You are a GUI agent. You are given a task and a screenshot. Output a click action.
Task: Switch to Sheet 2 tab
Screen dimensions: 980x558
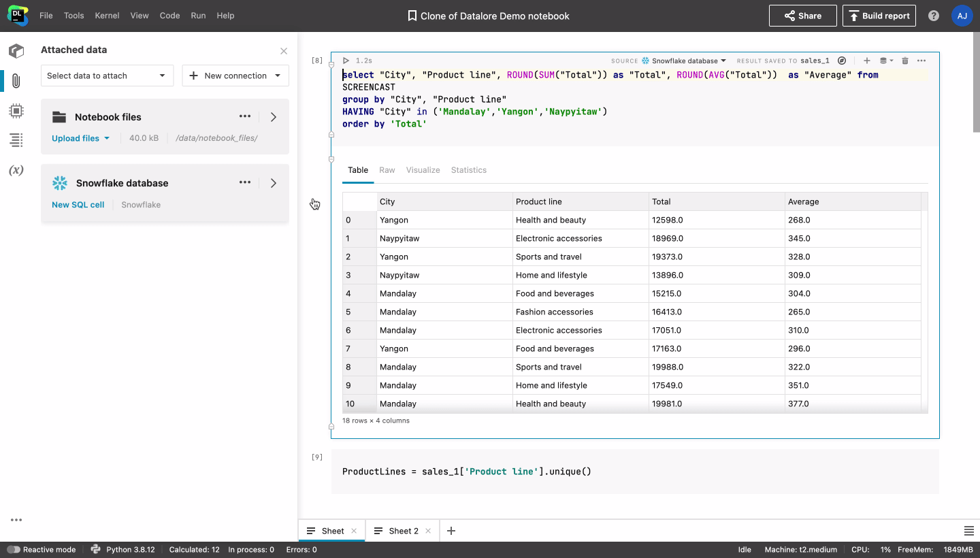[x=403, y=531]
